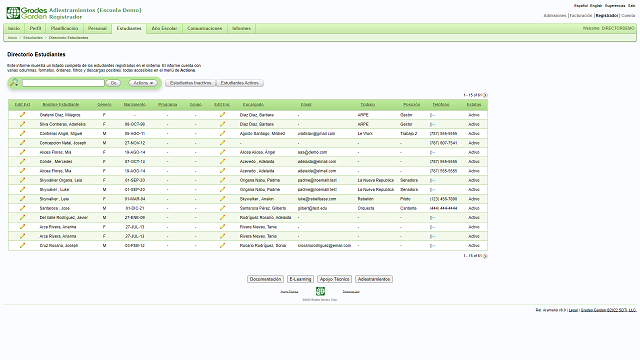Viewport: 640px width, 360px height.
Task: Select the Estudiantes tab
Action: coord(129,29)
